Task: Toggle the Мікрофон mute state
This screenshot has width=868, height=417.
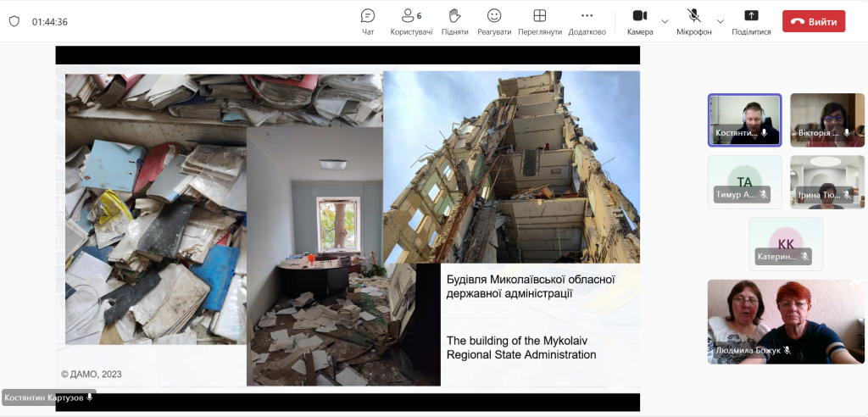Action: tap(693, 21)
